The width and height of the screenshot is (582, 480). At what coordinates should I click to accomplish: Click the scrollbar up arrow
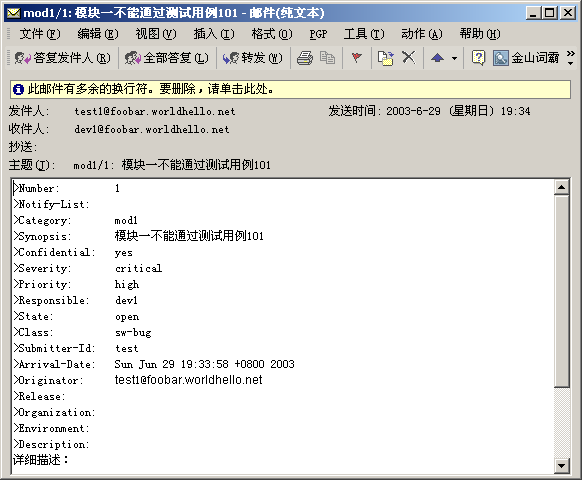(x=562, y=187)
